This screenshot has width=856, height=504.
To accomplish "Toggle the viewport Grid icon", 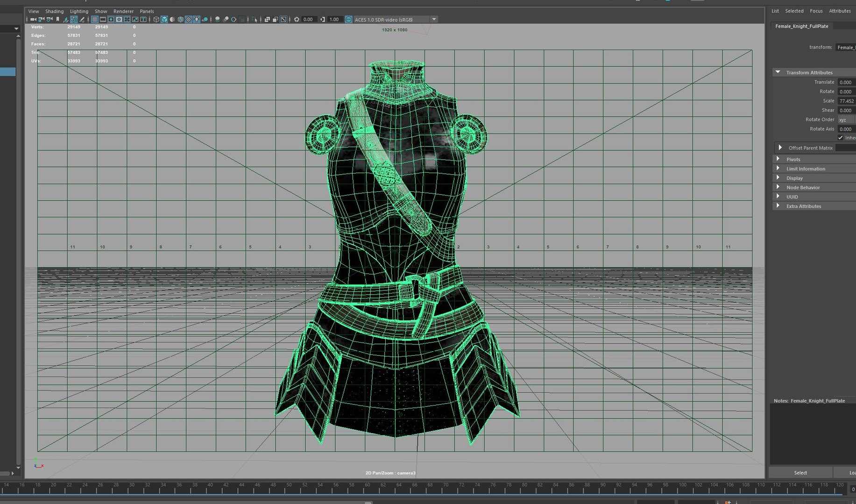I will pyautogui.click(x=94, y=19).
